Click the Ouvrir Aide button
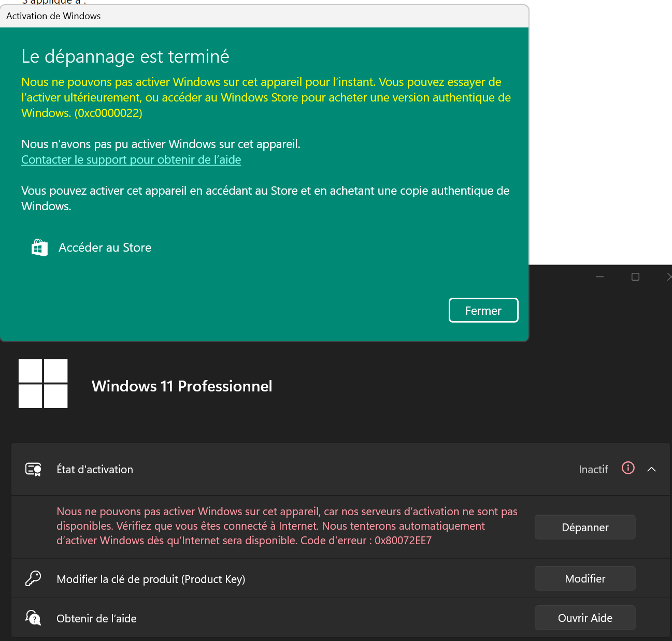672x641 pixels. point(585,618)
